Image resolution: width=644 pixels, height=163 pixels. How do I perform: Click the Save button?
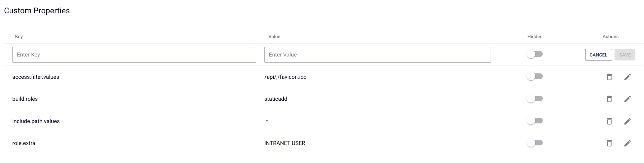[625, 55]
